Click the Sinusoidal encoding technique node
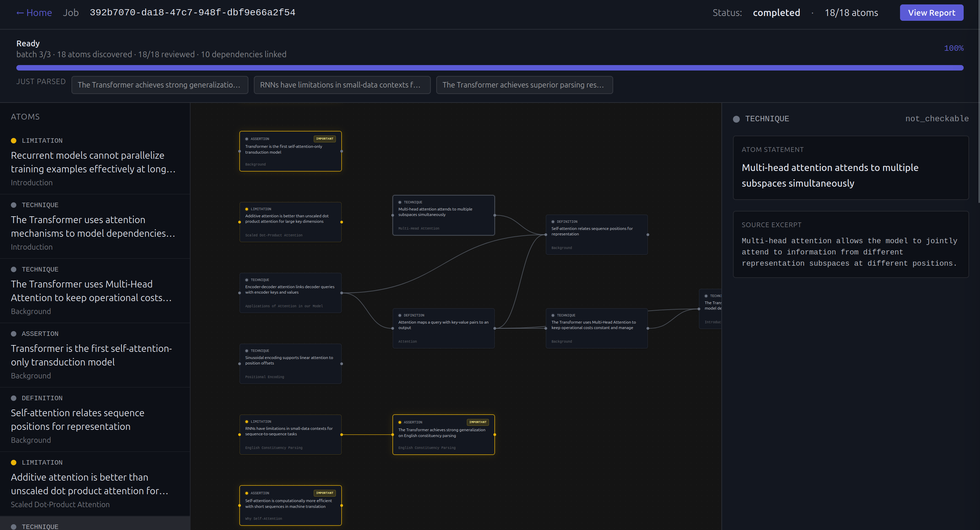Screen dimensions: 980x530 pyautogui.click(x=290, y=364)
